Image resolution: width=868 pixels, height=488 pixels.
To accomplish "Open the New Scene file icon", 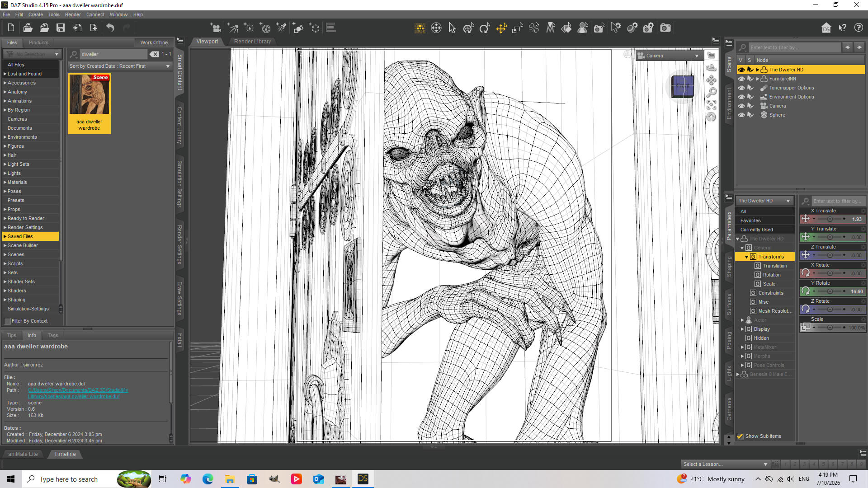I will (11, 28).
